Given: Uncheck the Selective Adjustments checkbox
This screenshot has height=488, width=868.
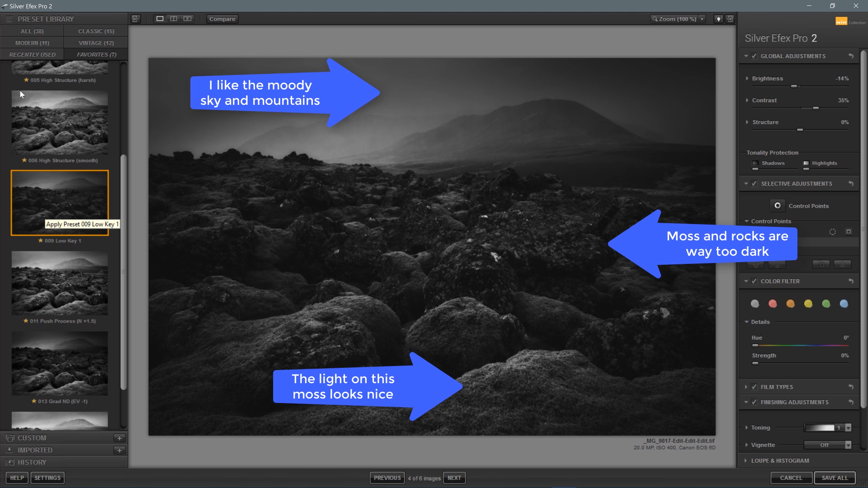Looking at the screenshot, I should coord(754,183).
